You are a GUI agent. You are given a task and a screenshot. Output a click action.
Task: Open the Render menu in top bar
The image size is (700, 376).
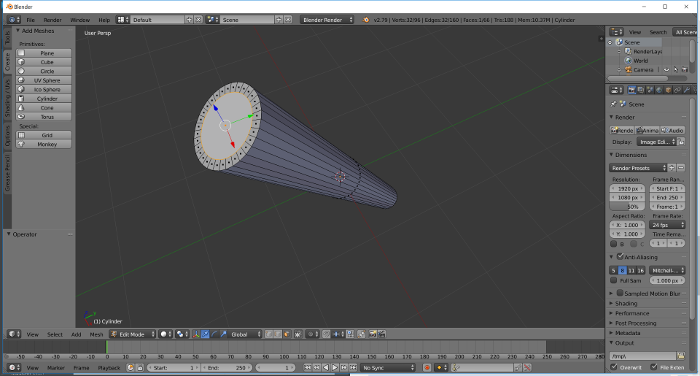click(x=53, y=20)
